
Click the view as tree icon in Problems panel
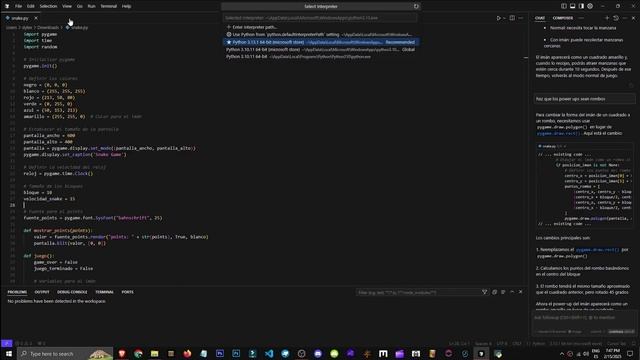click(x=503, y=292)
